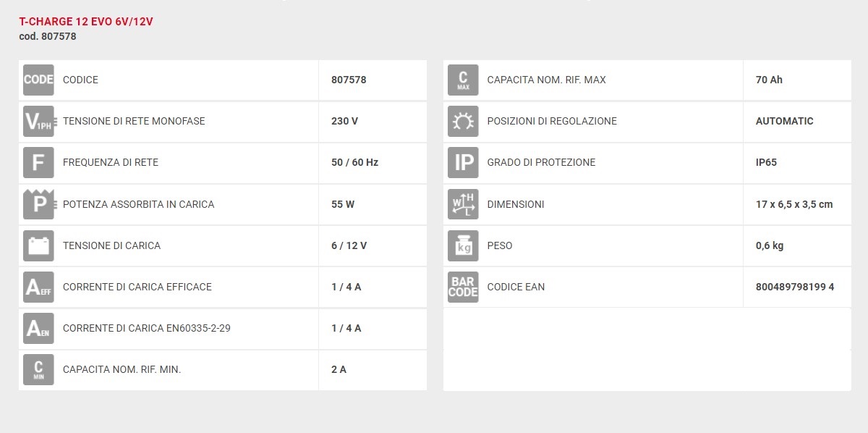The image size is (868, 433).
Task: Click the IP protection grade icon
Action: click(x=463, y=162)
